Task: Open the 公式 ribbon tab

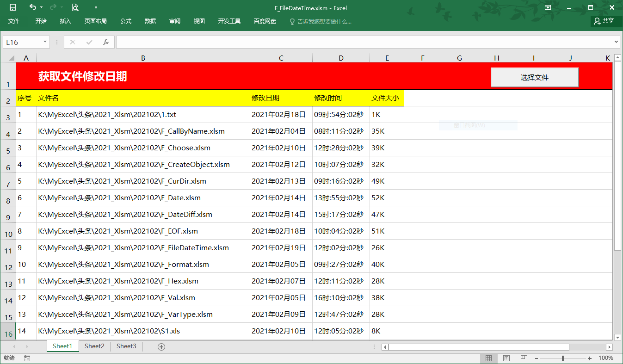Action: click(126, 21)
